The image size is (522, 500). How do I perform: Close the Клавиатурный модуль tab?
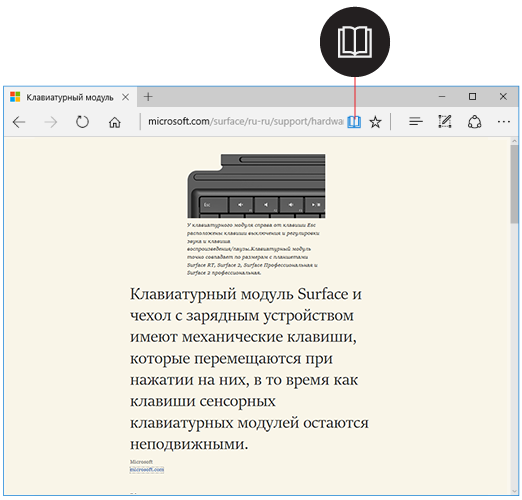point(125,97)
